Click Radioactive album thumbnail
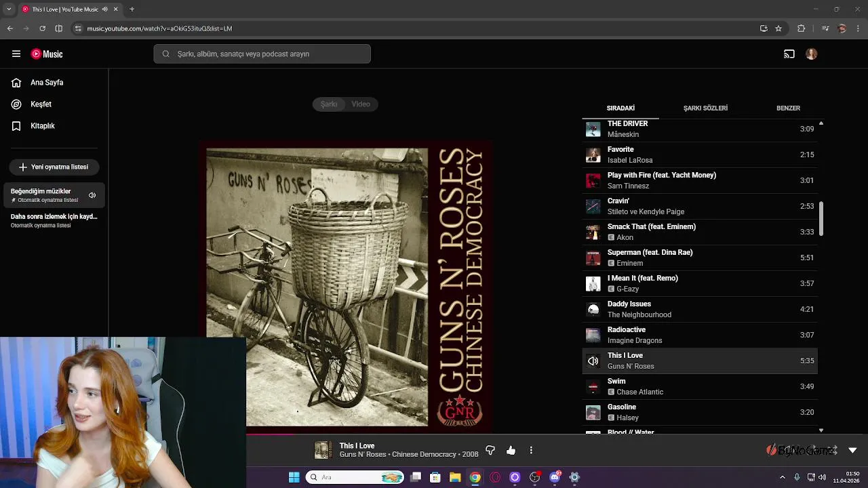Screen dimensions: 868x488 pyautogui.click(x=593, y=335)
